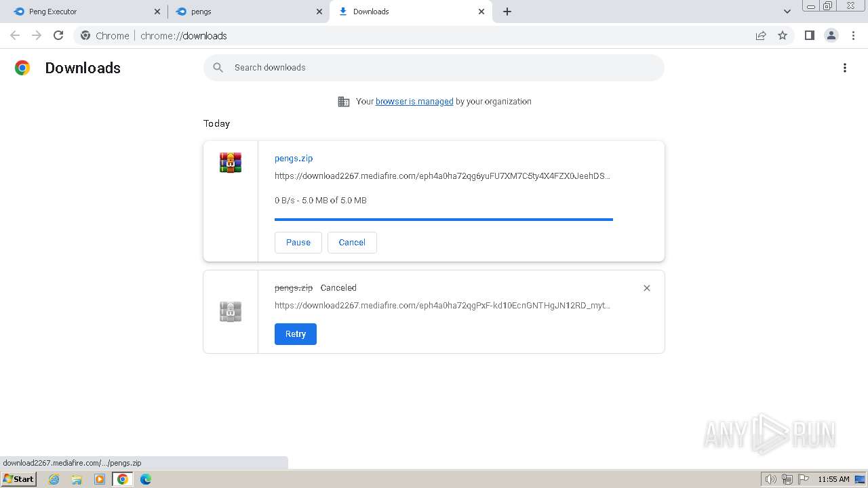
Task: Pause the pengs.zip download
Action: 298,243
